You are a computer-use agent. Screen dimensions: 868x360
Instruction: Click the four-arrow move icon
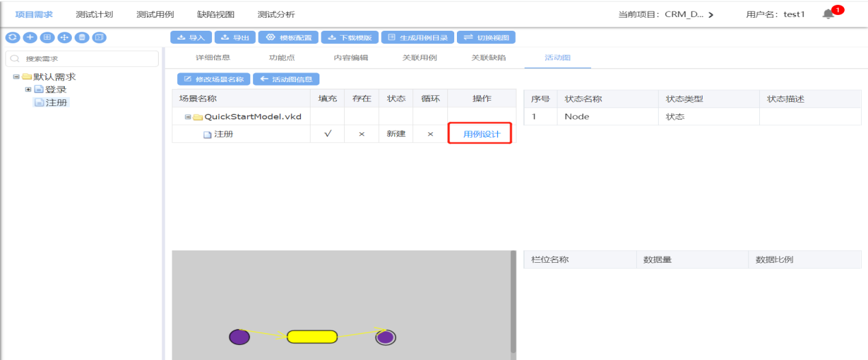(64, 37)
